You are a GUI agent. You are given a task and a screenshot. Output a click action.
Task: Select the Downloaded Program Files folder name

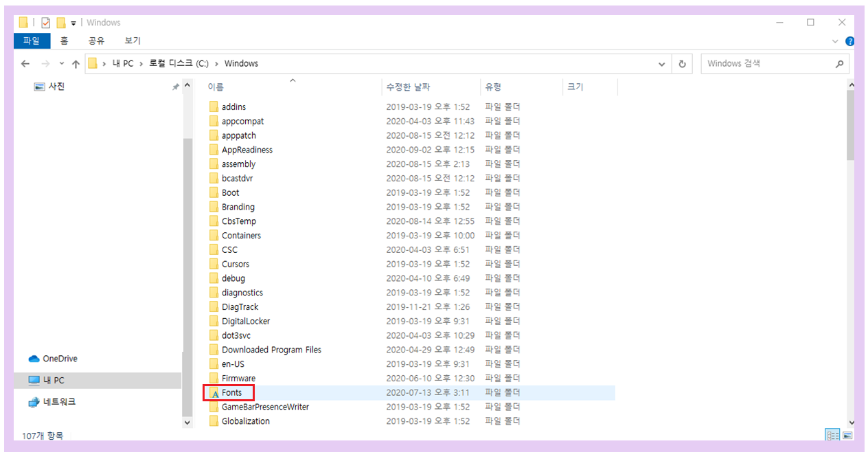coord(271,350)
